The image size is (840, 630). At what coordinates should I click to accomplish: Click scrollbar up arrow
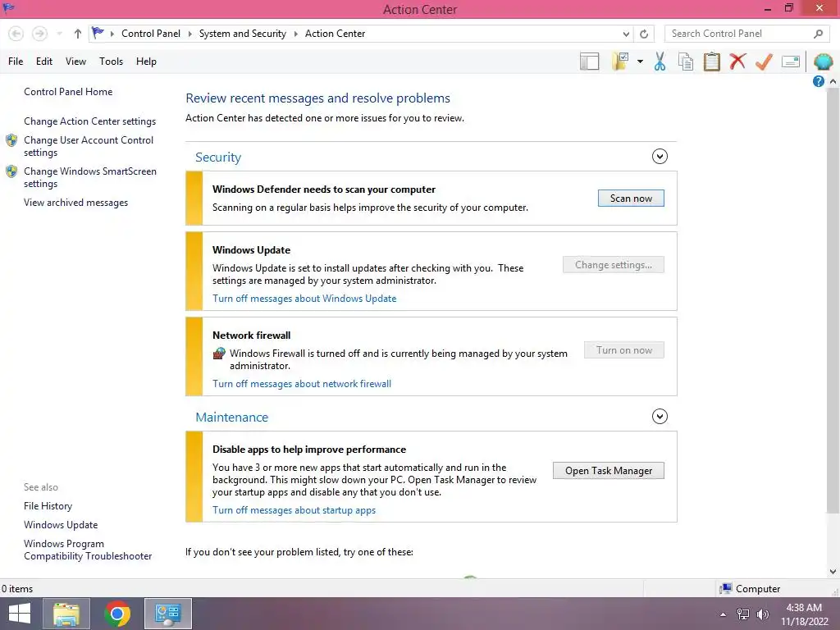(833, 81)
